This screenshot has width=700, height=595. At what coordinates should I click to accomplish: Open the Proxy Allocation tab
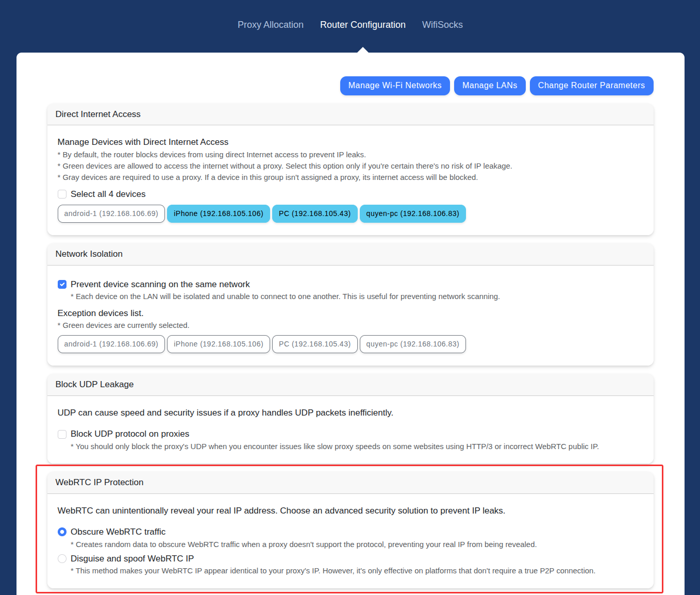270,25
